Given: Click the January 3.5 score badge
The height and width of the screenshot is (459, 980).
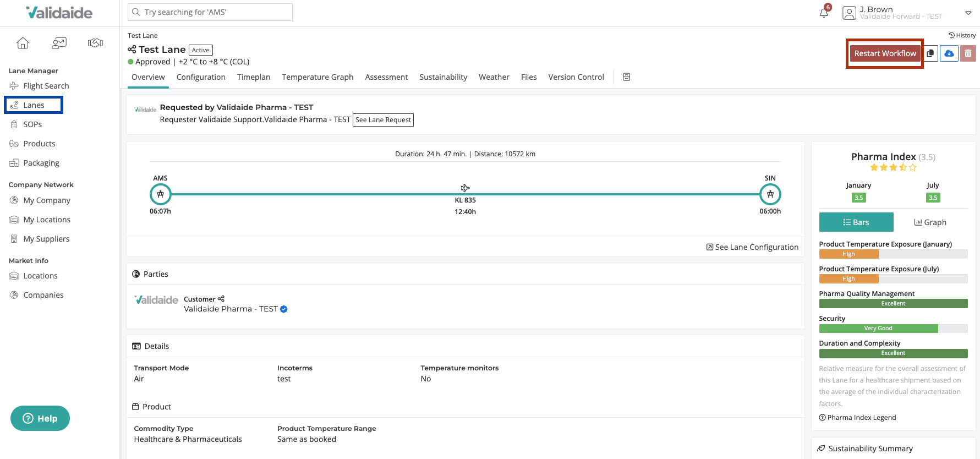Looking at the screenshot, I should point(858,198).
